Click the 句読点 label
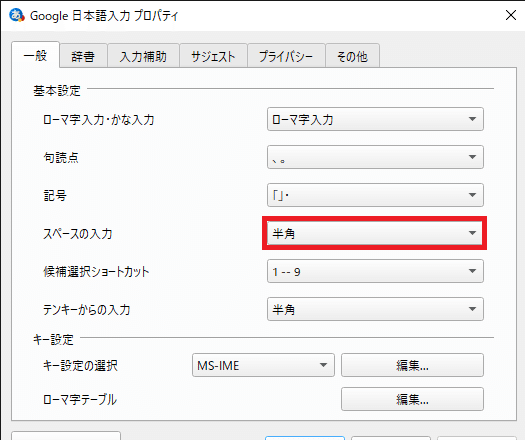This screenshot has height=440, width=525. click(61, 157)
